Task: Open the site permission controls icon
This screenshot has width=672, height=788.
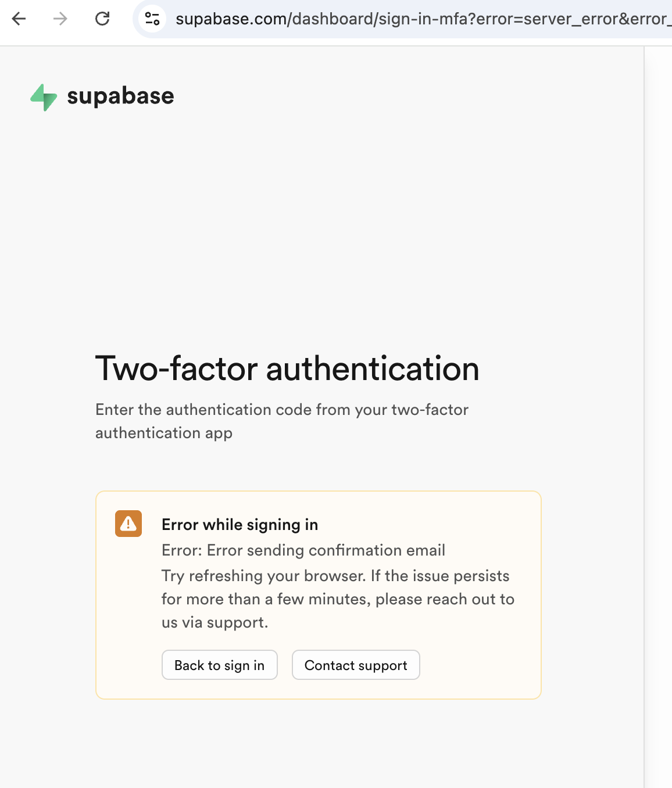Action: pyautogui.click(x=153, y=19)
